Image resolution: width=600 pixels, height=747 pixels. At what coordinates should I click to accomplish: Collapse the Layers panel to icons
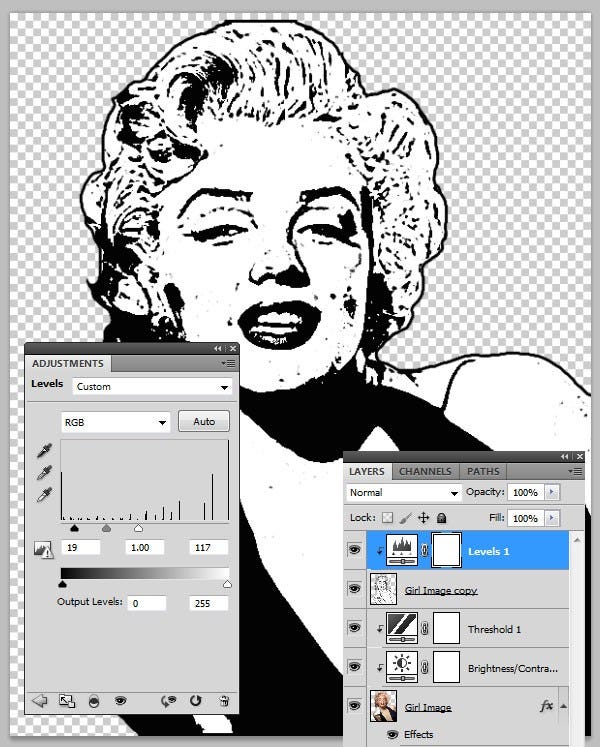[565, 456]
